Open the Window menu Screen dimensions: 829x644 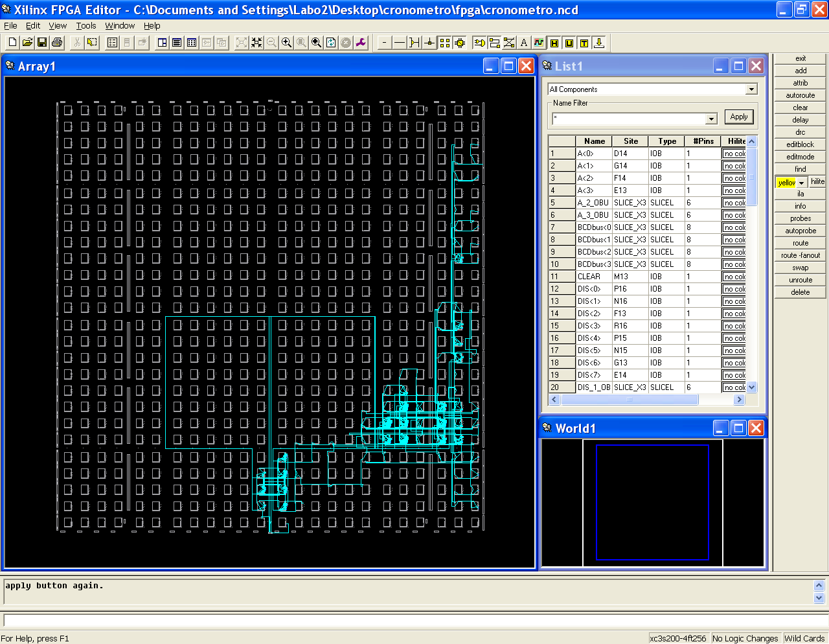point(120,26)
